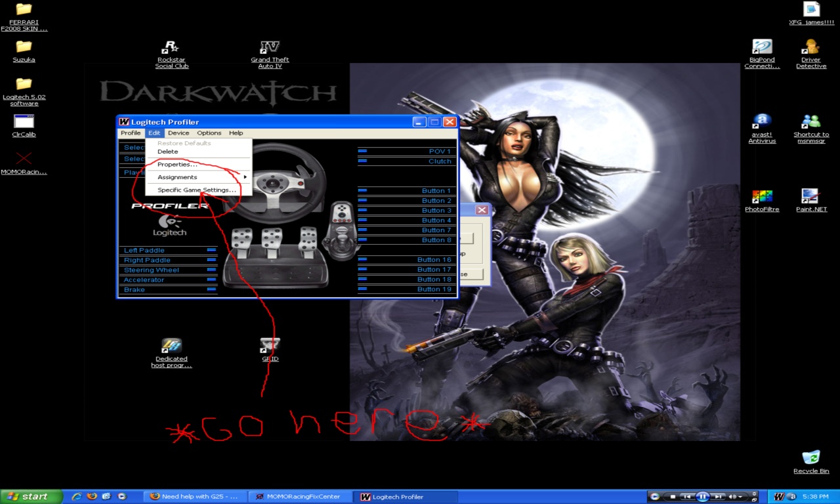840x504 pixels.
Task: Skip to the next track
Action: (719, 497)
